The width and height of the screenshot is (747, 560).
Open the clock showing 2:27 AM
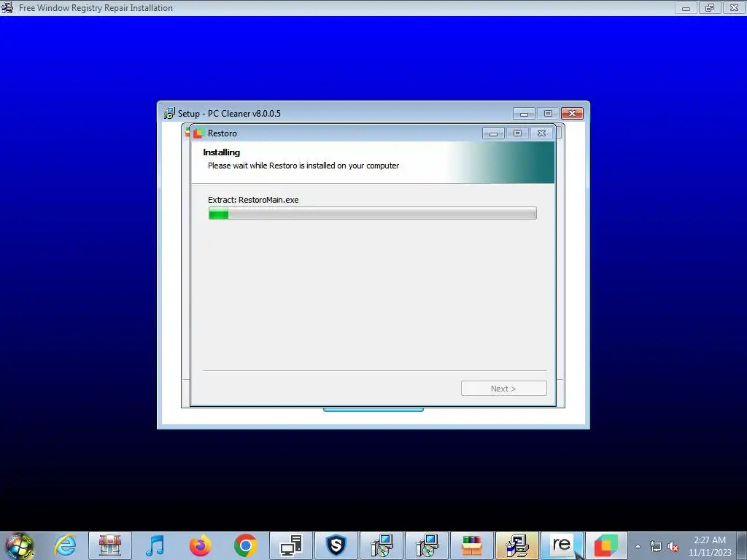709,540
